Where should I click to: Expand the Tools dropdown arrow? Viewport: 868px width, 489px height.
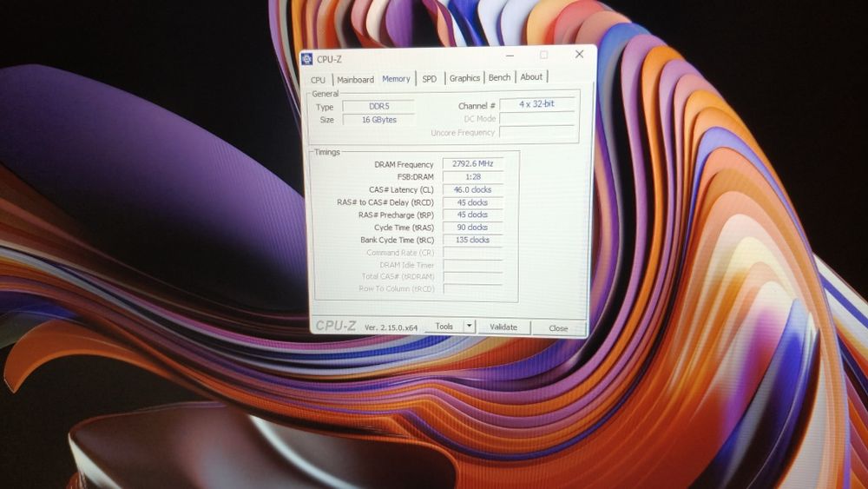pos(469,327)
